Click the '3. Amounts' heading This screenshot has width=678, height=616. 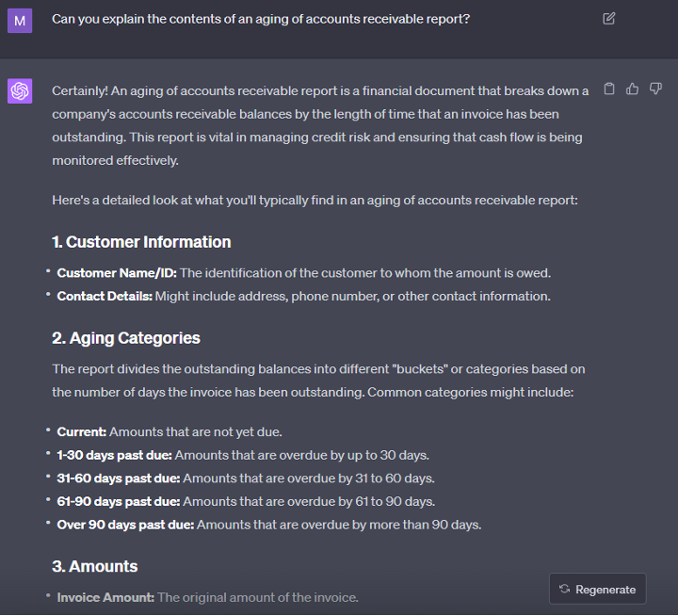pos(95,566)
